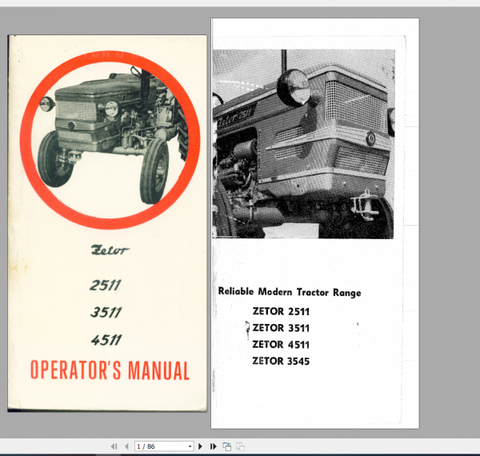Click the "3511" model number on cover
This screenshot has width=480, height=456.
pyautogui.click(x=106, y=312)
